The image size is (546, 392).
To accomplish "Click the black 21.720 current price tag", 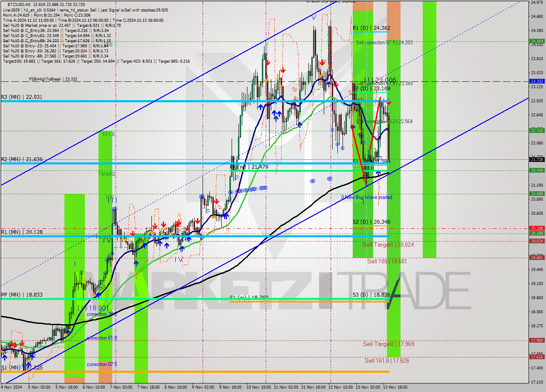I will 537,159.
